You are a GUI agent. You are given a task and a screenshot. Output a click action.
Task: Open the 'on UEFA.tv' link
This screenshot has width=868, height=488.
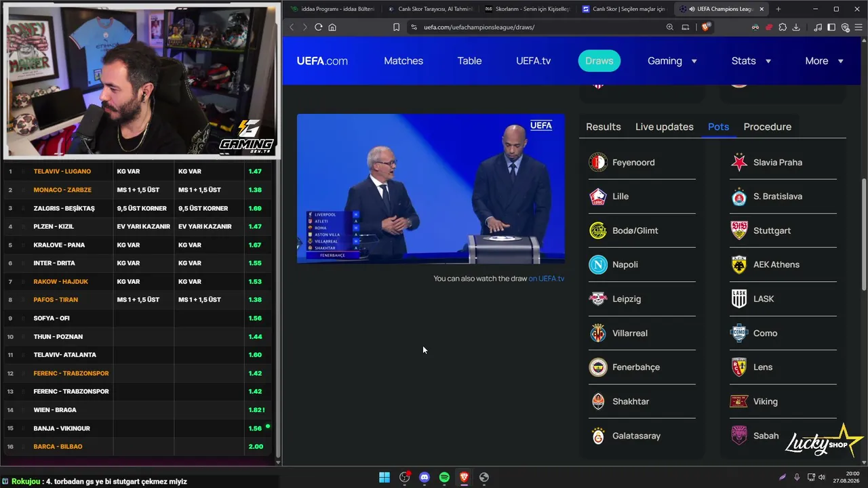point(547,279)
